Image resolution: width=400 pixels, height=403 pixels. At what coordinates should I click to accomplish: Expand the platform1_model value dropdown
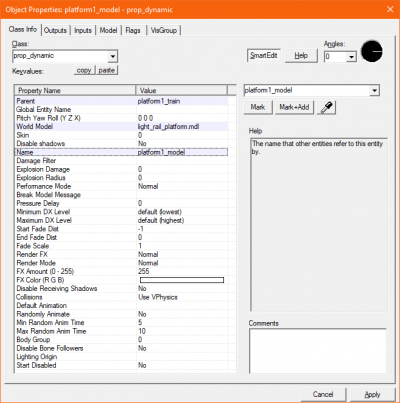[x=375, y=90]
